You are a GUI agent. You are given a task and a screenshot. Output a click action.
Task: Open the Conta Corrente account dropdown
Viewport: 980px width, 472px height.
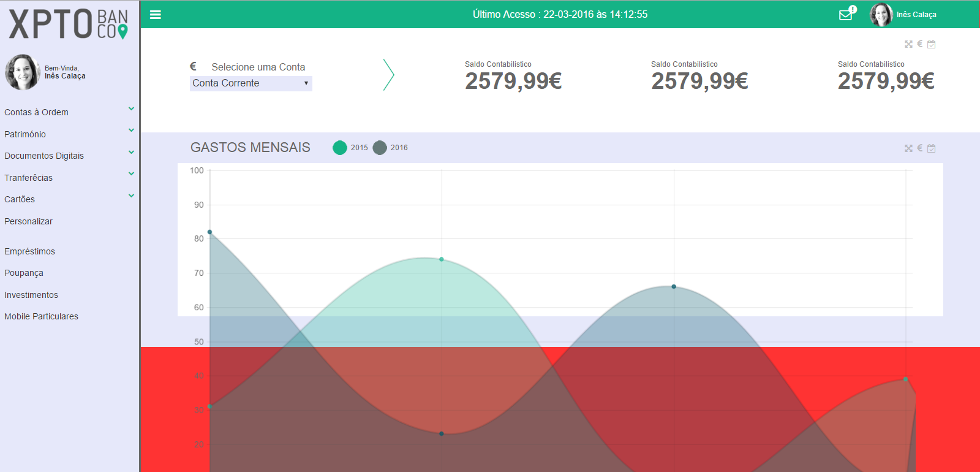tap(251, 83)
